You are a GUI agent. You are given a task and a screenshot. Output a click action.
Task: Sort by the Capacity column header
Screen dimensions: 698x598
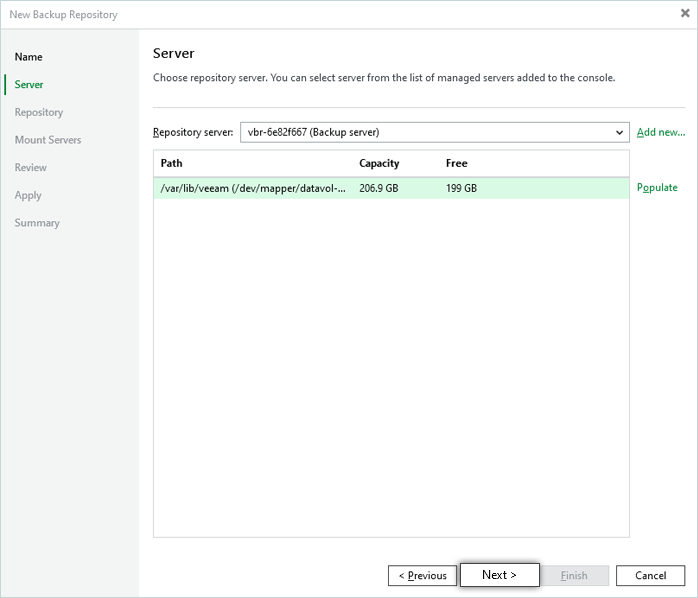[379, 163]
